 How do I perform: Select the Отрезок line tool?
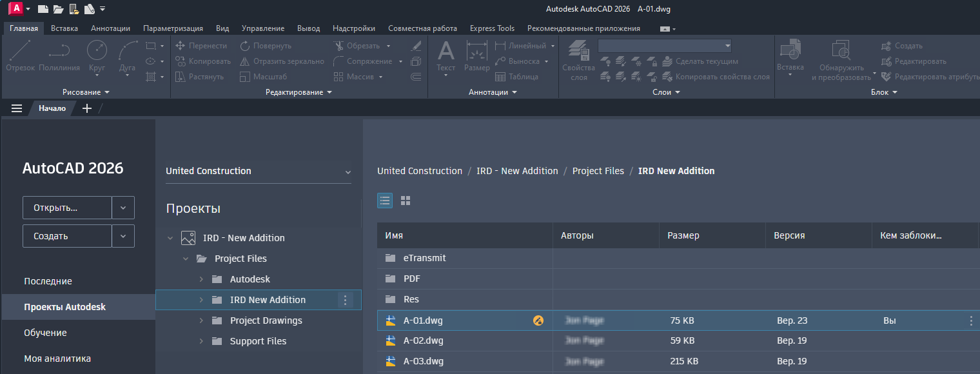click(20, 56)
